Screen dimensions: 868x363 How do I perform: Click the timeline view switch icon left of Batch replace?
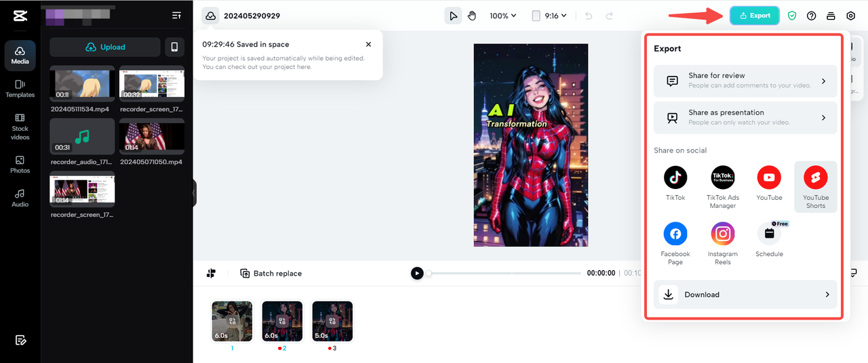pyautogui.click(x=211, y=273)
